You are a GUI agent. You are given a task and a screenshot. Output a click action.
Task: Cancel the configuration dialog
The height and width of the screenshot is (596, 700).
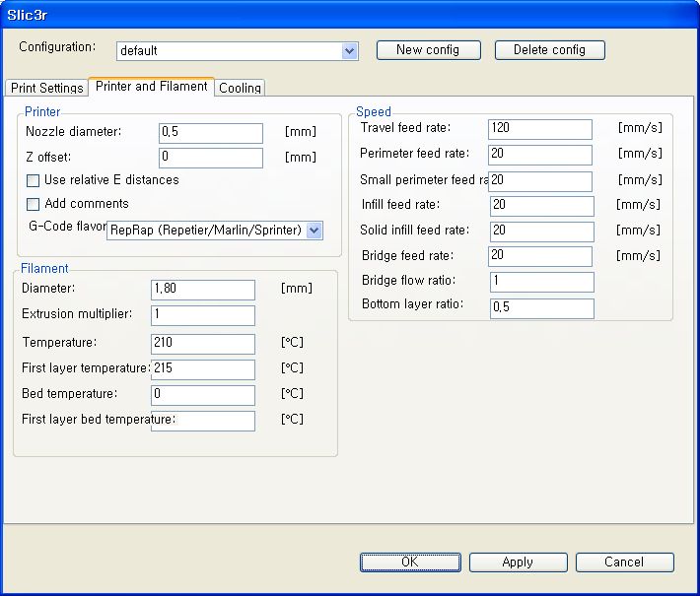point(624,562)
